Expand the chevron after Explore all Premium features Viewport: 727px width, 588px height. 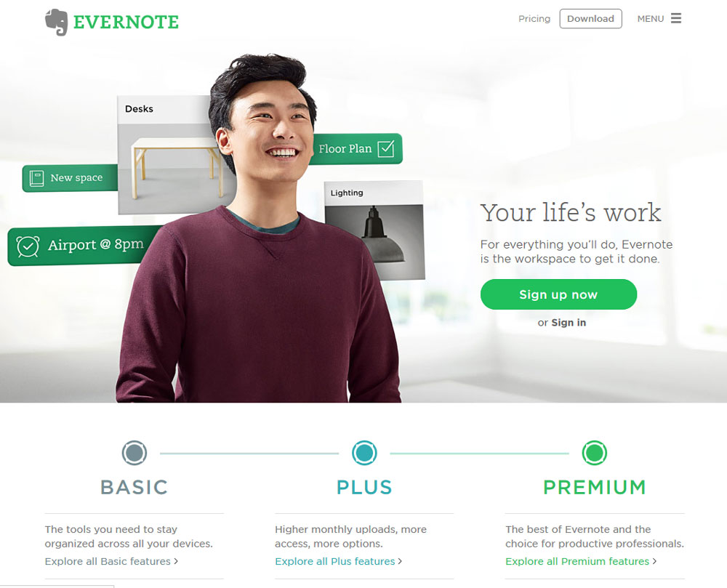pyautogui.click(x=654, y=561)
